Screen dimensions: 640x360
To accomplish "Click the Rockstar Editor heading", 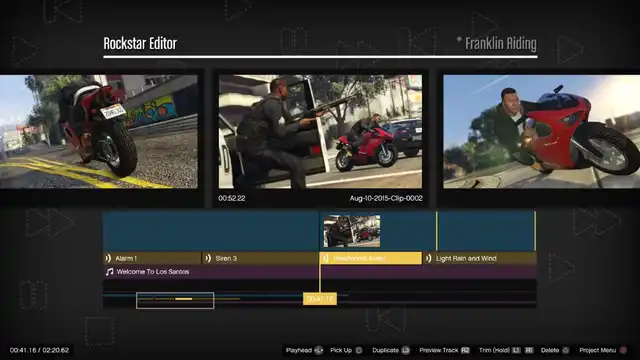I will (140, 43).
